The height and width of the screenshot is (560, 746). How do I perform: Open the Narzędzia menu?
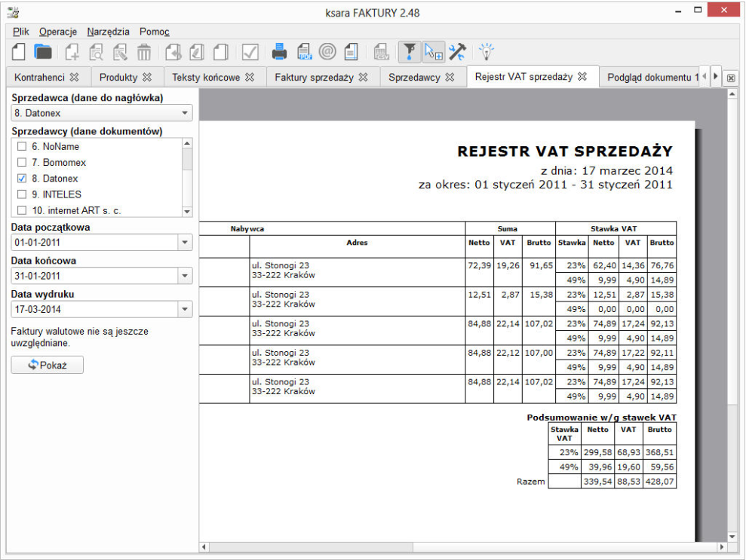tap(108, 32)
